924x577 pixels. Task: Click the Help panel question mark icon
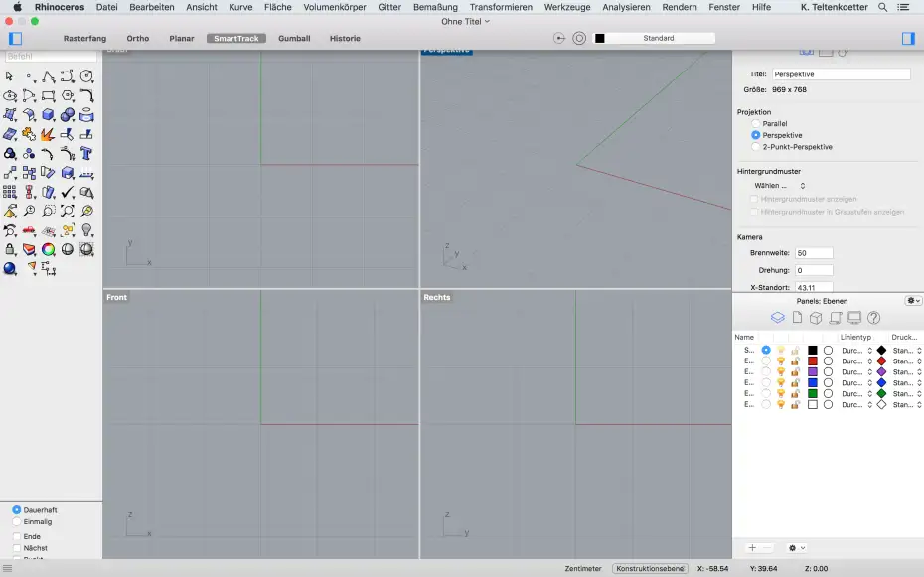coord(873,319)
